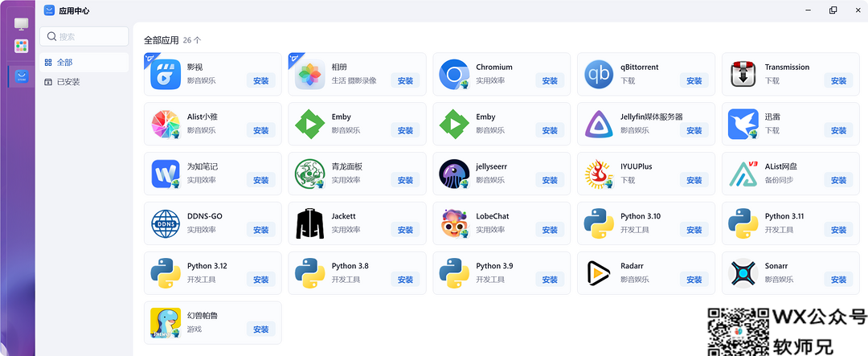Install Python 3.8
The image size is (868, 356).
[x=405, y=280]
